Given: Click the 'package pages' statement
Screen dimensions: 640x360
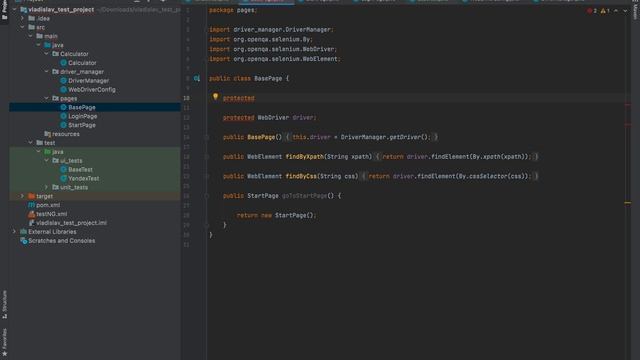Looking at the screenshot, I should tap(233, 10).
